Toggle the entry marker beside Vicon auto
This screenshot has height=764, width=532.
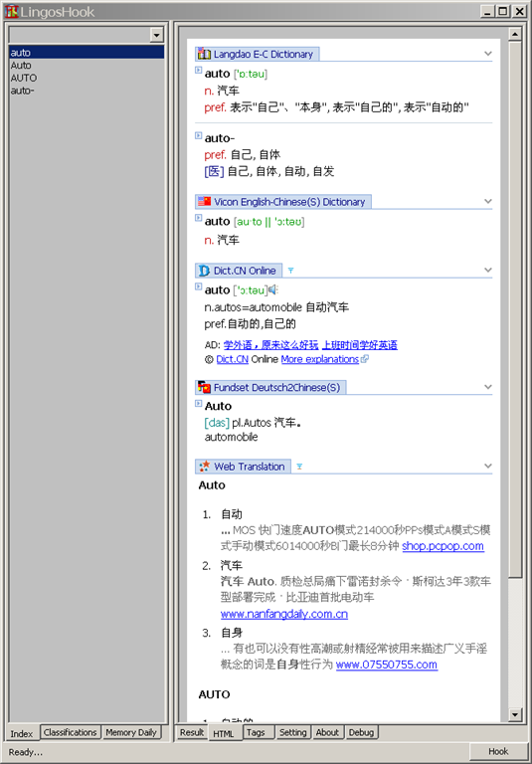click(x=198, y=218)
